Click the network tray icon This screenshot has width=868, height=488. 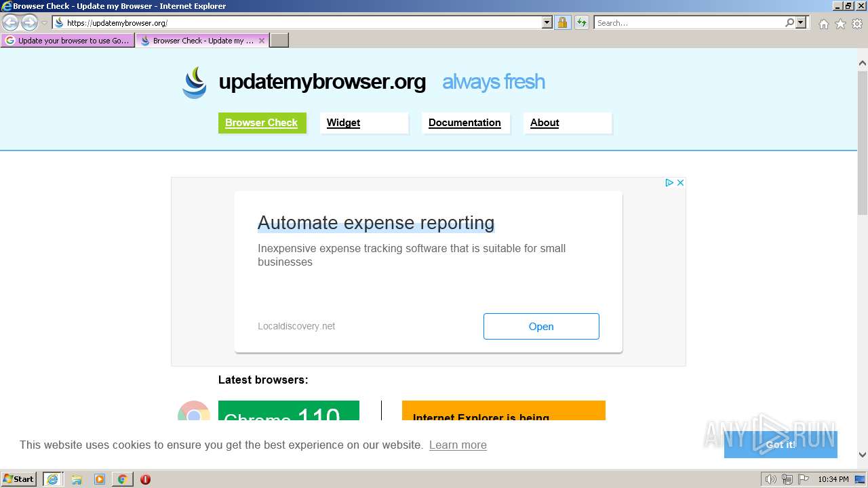tap(787, 479)
